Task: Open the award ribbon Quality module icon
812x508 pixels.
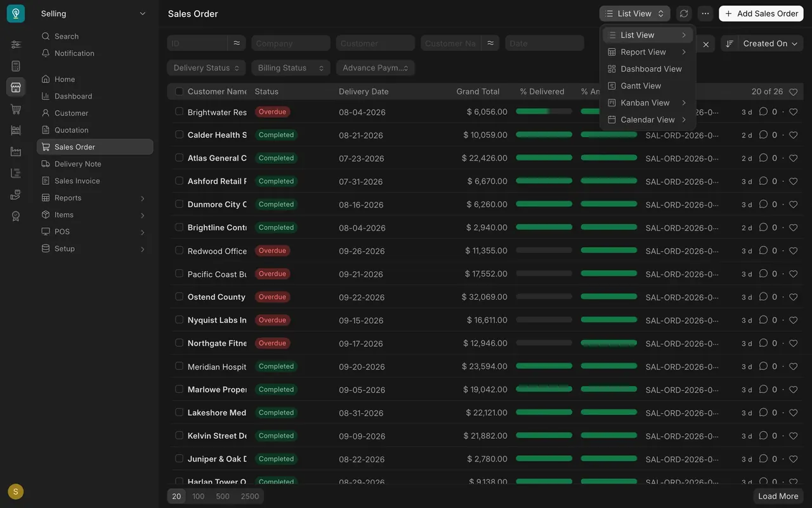Action: pyautogui.click(x=16, y=216)
